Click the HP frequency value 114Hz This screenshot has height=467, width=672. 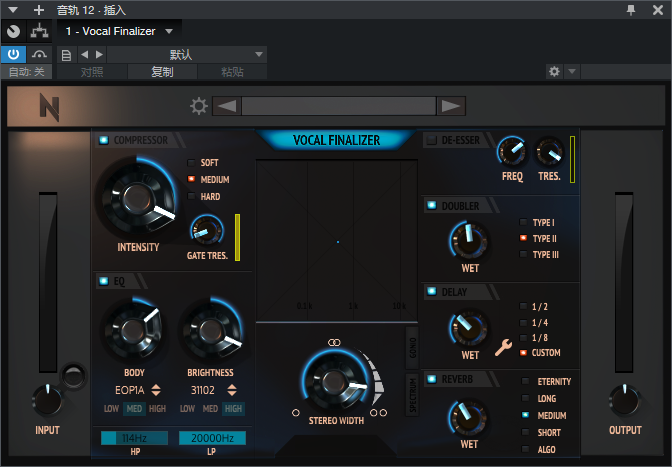pyautogui.click(x=134, y=438)
